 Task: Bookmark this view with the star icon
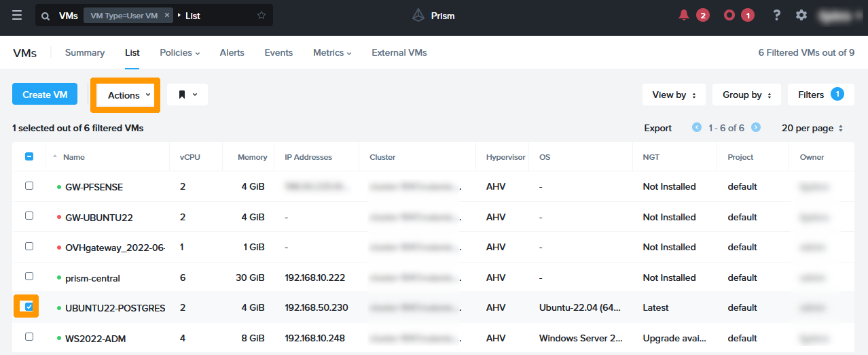(261, 16)
